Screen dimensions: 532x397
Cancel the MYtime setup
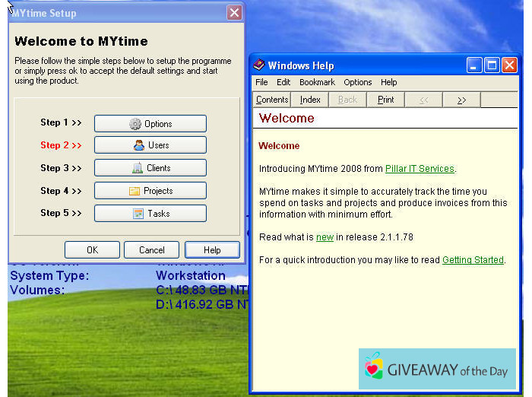pos(152,249)
